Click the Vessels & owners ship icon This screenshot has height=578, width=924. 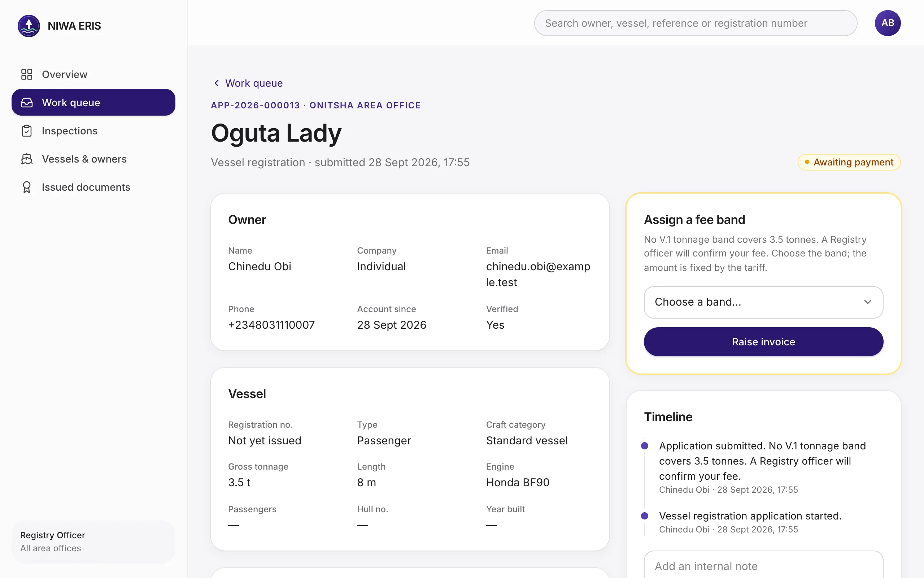27,159
